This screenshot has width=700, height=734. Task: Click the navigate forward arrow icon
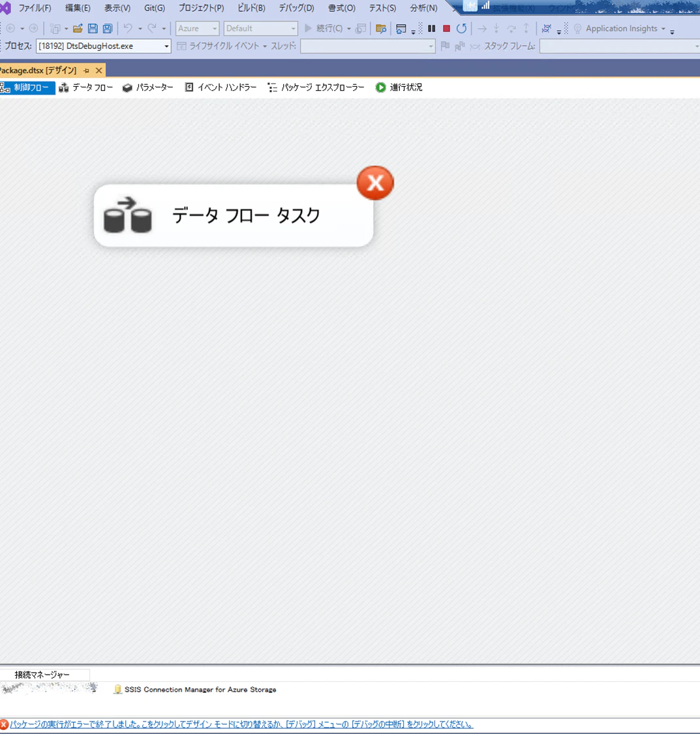pyautogui.click(x=33, y=29)
